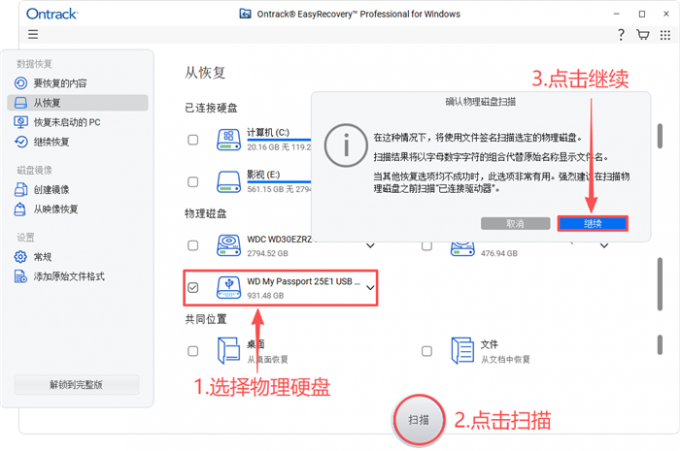Screen dimensions: 680x451
Task: Click the 已连接硬盘 section scrollbar
Action: coord(660,136)
